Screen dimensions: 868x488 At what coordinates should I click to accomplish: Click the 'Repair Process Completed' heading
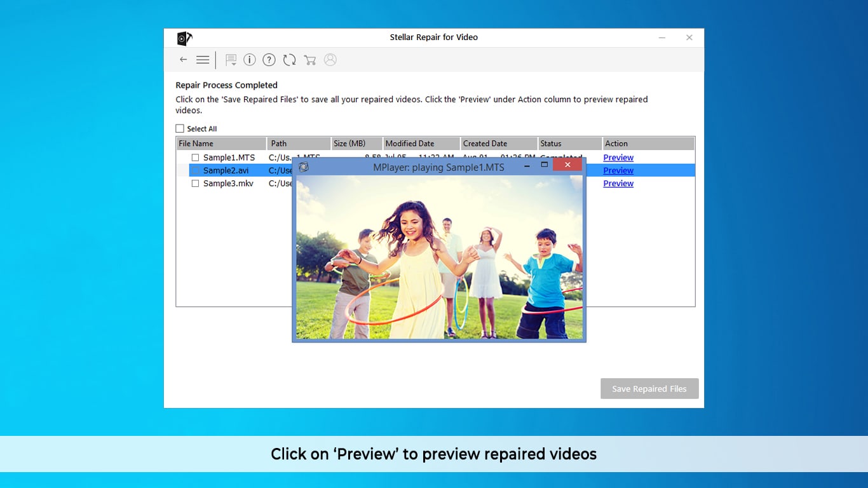pos(227,85)
